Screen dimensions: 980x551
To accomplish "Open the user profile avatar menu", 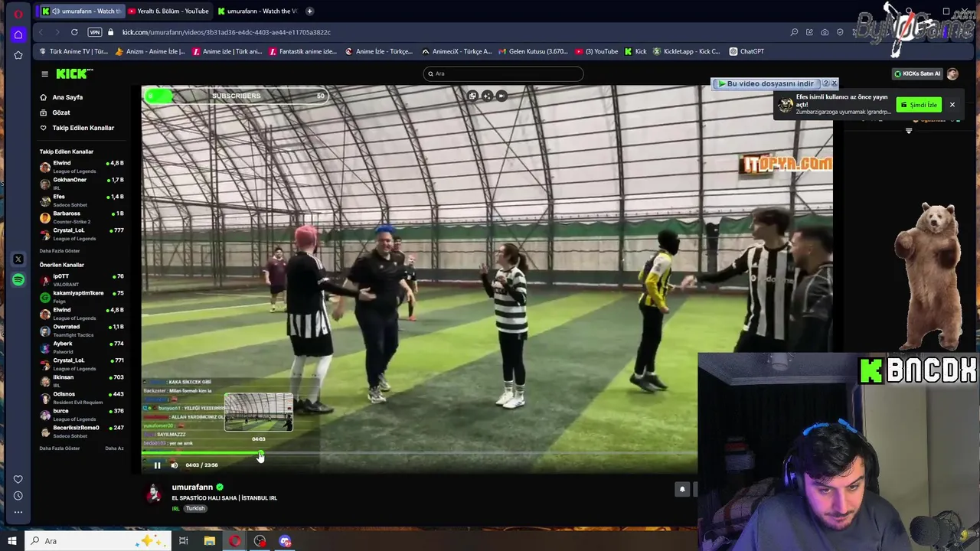I will coord(952,73).
